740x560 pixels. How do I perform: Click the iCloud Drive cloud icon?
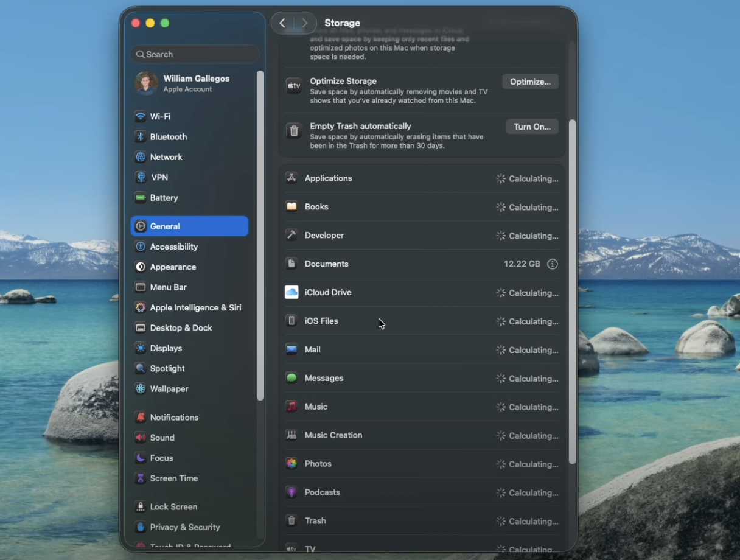(x=291, y=293)
